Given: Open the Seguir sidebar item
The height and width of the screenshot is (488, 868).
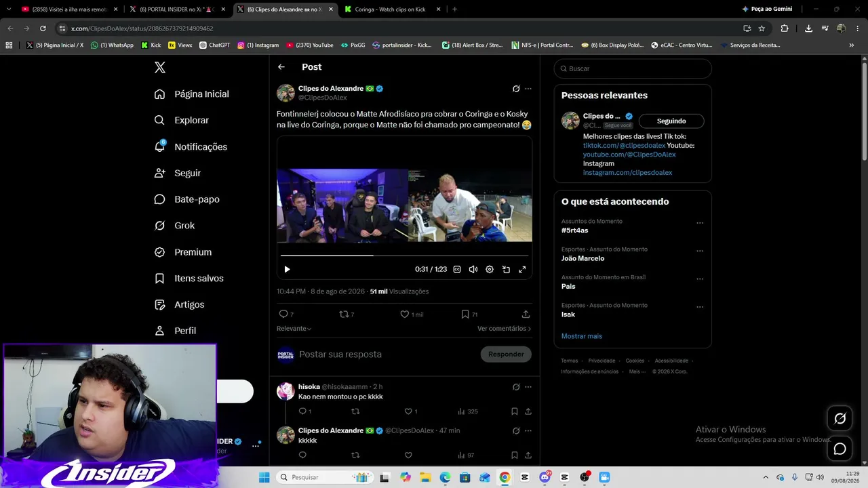Looking at the screenshot, I should (x=178, y=173).
